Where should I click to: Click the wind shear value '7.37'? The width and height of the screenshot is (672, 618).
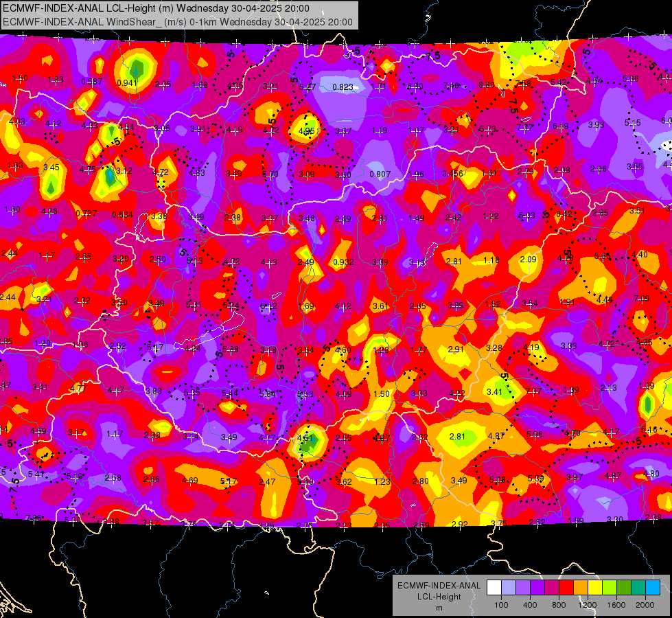click(533, 391)
